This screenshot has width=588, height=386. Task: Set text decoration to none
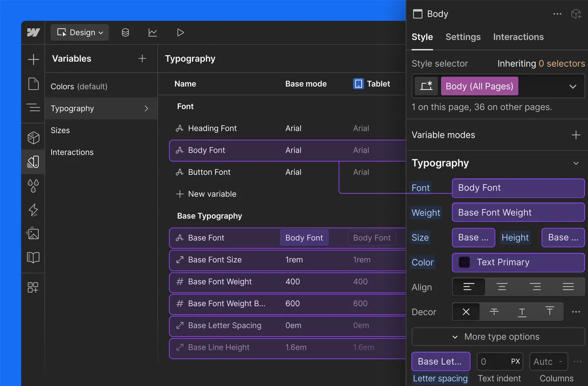click(466, 312)
